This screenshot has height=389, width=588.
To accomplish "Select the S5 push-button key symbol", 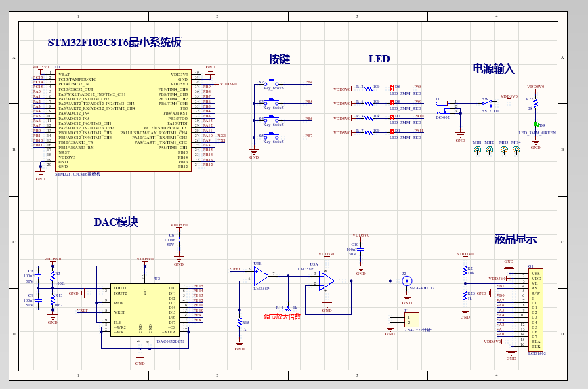I will [272, 136].
